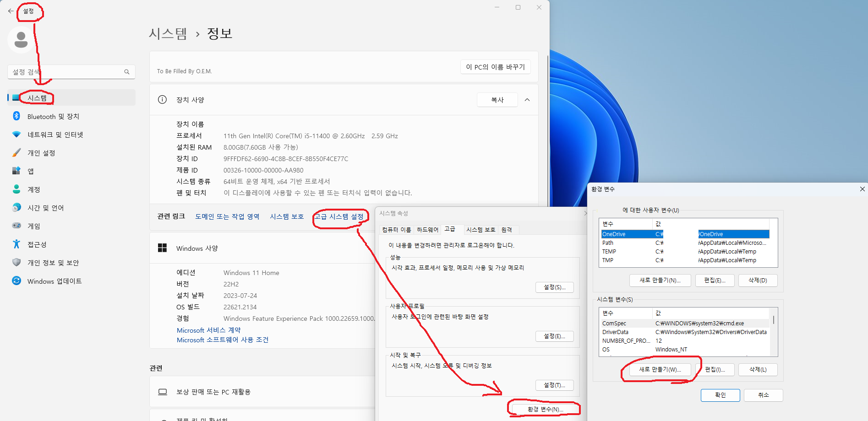The width and height of the screenshot is (868, 421).
Task: Click 이 PC의 이름 바꾸기 button
Action: point(496,67)
